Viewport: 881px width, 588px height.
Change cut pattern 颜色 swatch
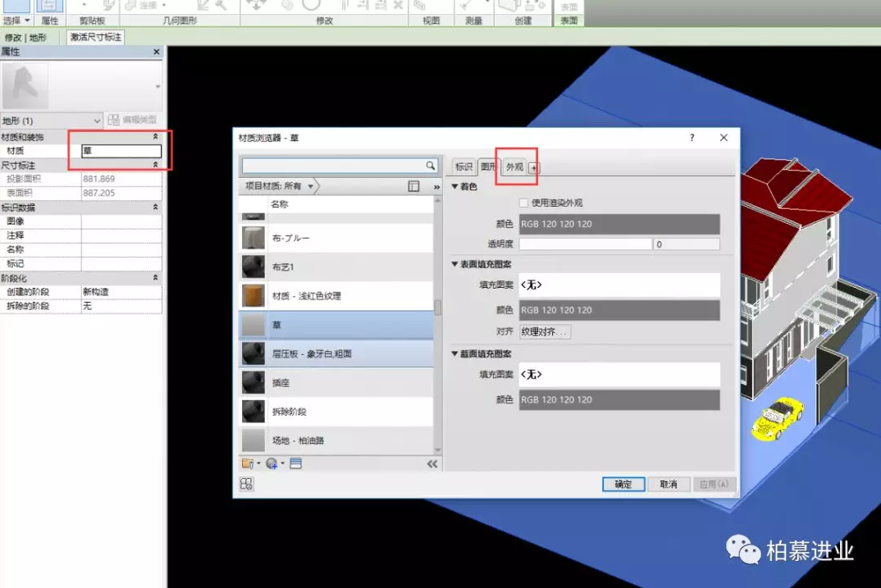[x=619, y=400]
